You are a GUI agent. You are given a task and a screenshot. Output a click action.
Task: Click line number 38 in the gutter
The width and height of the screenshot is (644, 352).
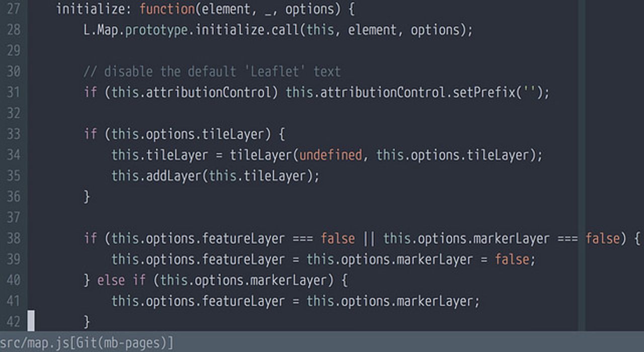pos(14,238)
